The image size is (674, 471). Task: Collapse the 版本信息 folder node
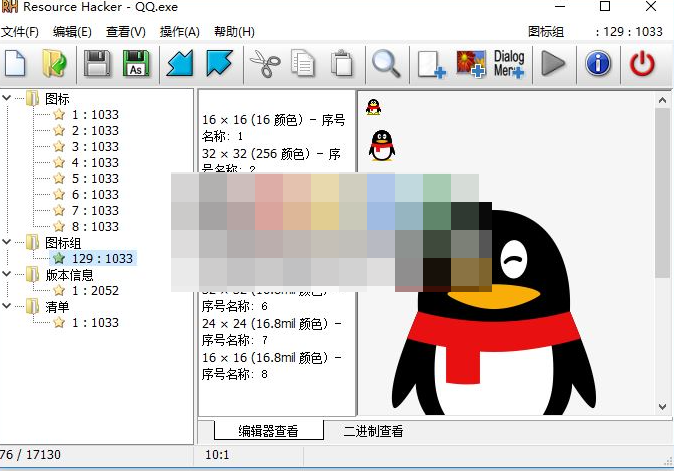6,274
